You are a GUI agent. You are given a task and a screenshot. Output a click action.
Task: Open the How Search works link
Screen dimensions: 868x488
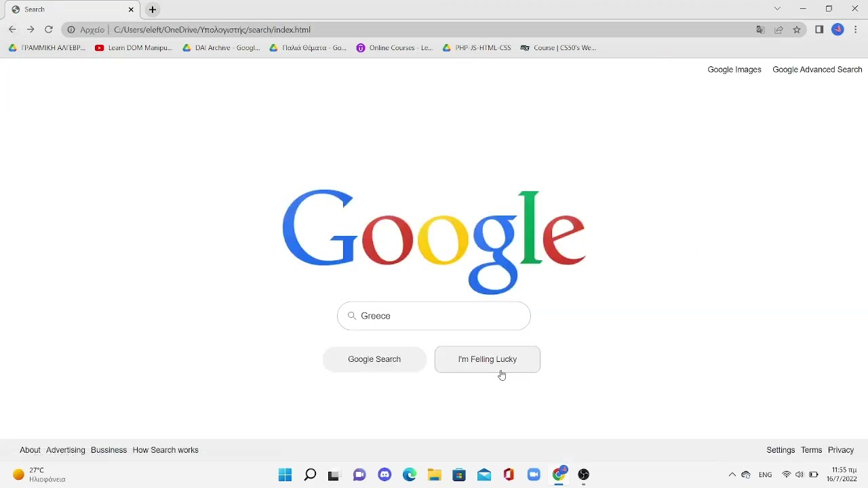point(165,450)
